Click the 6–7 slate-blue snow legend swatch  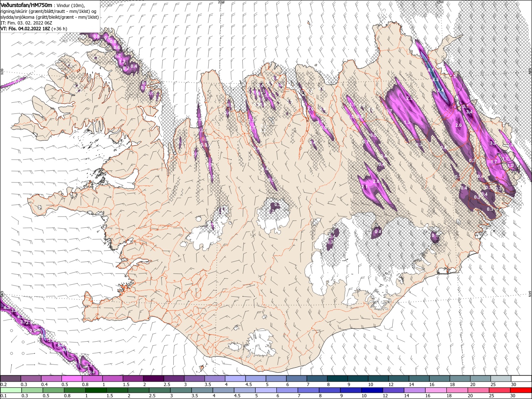[296, 379]
